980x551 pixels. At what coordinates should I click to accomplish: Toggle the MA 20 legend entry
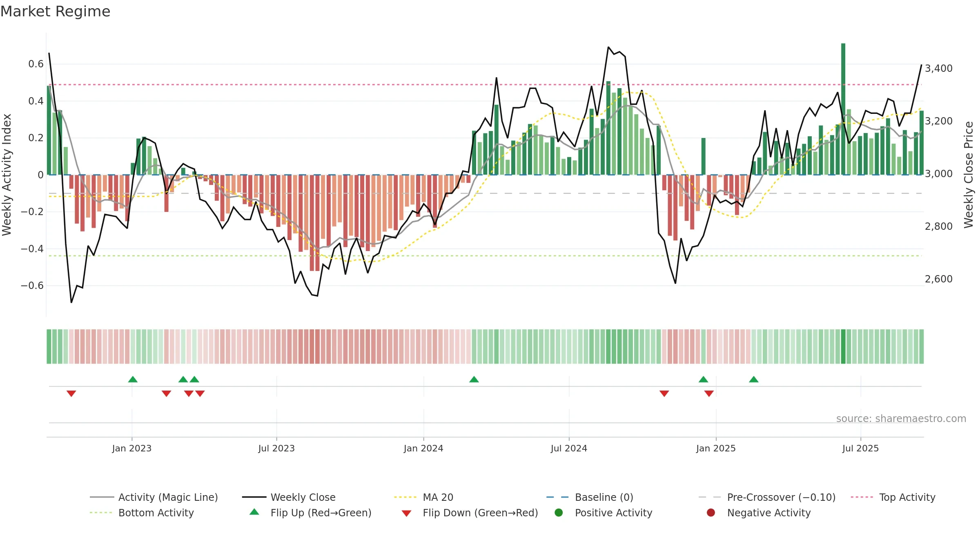coord(424,497)
